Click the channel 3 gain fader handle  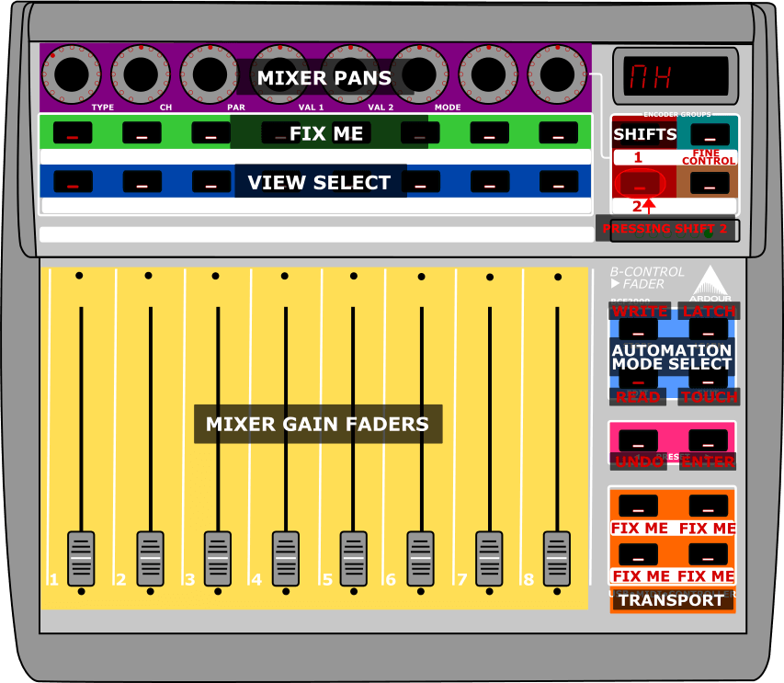tap(218, 559)
